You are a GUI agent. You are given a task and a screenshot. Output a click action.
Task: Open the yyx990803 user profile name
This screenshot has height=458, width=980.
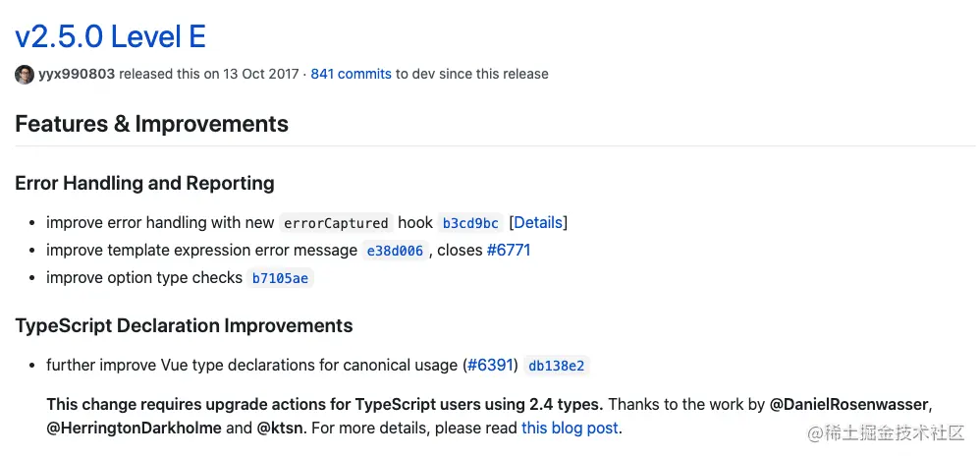click(x=77, y=74)
